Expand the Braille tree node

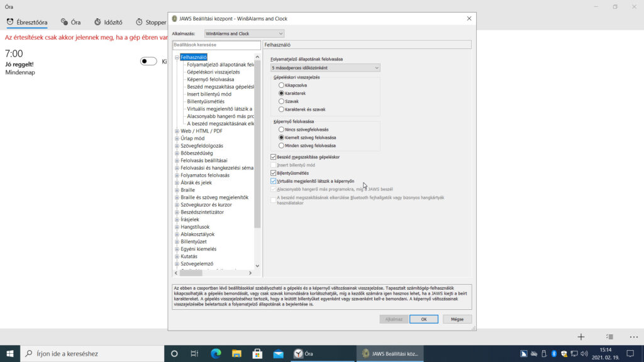177,190
